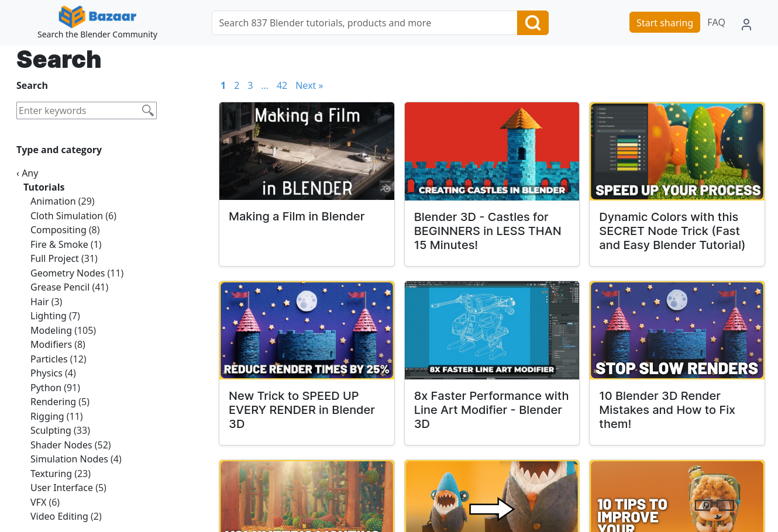Filter by Full Project (31)

point(64,258)
